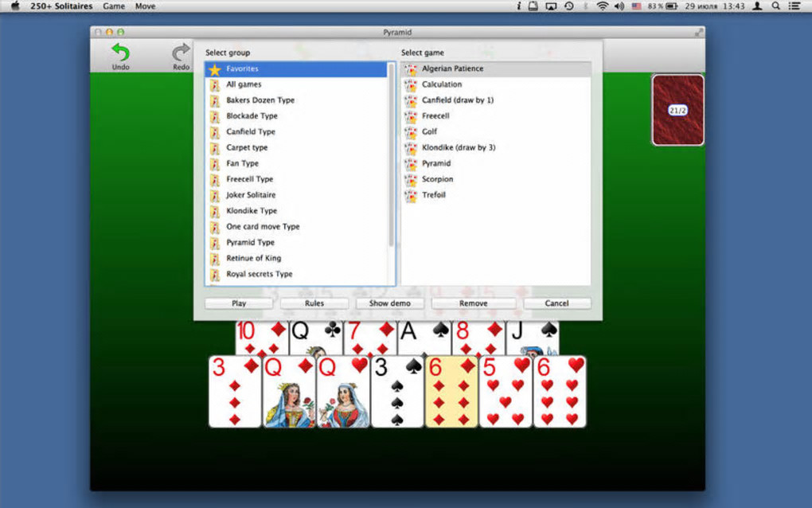Click the Redo arrow icon
Viewport: 812px width, 508px height.
181,53
